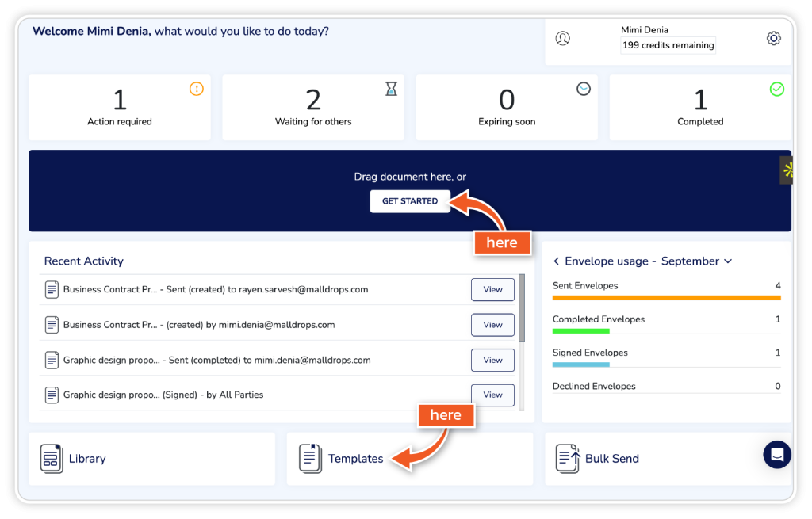Open the chat support bubble
Screen dimensions: 812x519
[x=777, y=455]
